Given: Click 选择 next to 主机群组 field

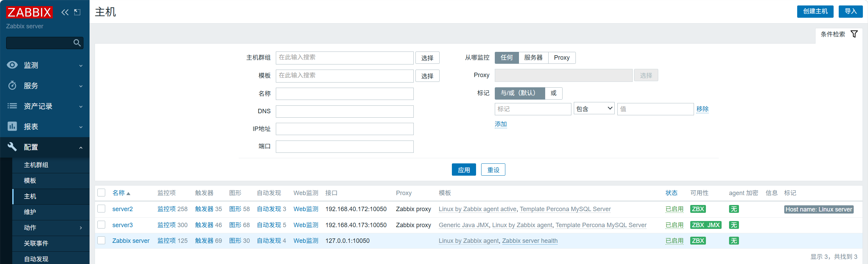Looking at the screenshot, I should pyautogui.click(x=427, y=58).
